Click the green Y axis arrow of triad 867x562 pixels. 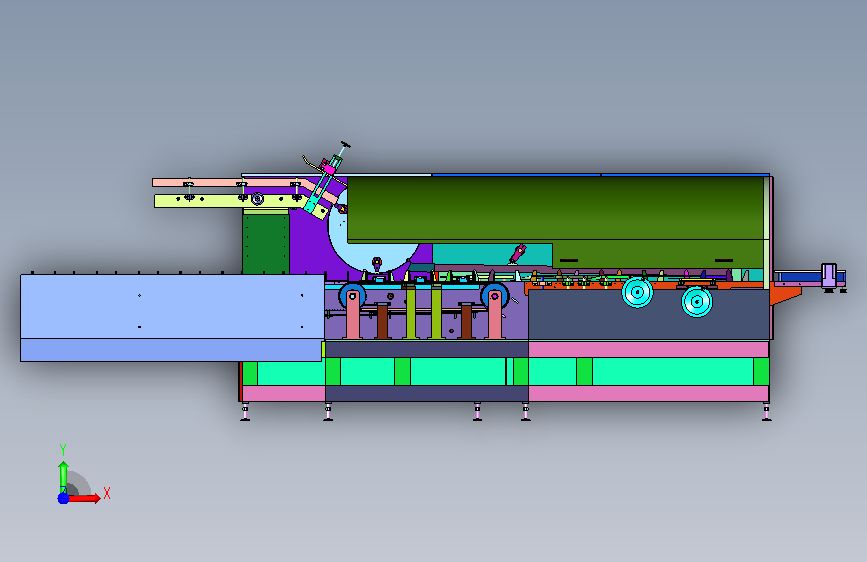point(63,477)
